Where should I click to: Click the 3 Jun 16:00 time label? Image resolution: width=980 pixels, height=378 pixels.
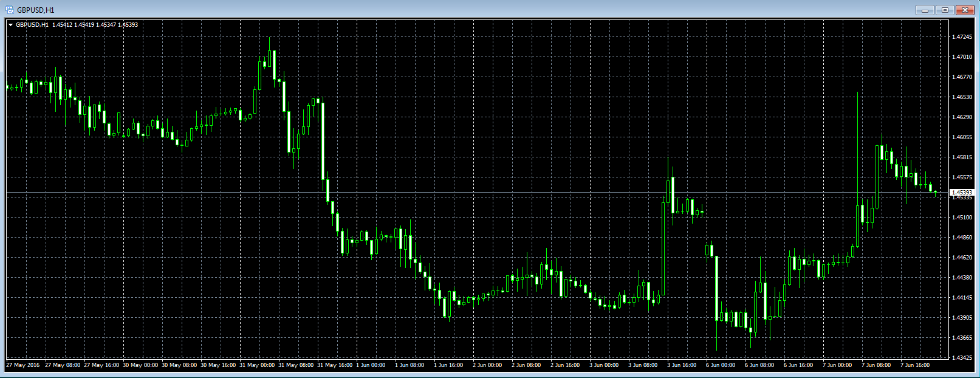[682, 365]
